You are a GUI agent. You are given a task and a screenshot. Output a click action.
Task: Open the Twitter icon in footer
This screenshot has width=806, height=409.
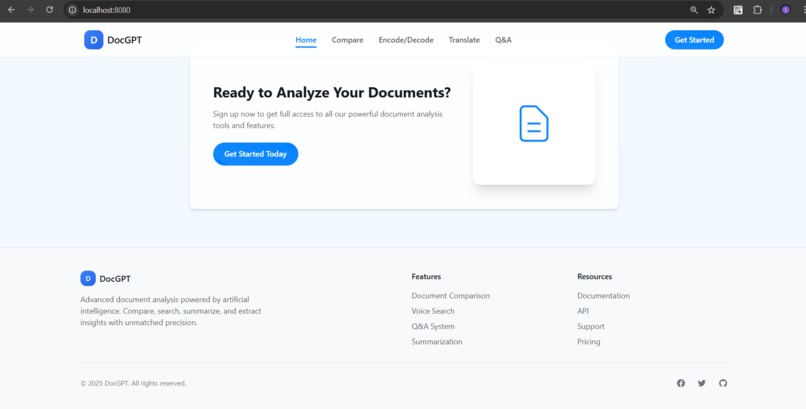point(702,383)
